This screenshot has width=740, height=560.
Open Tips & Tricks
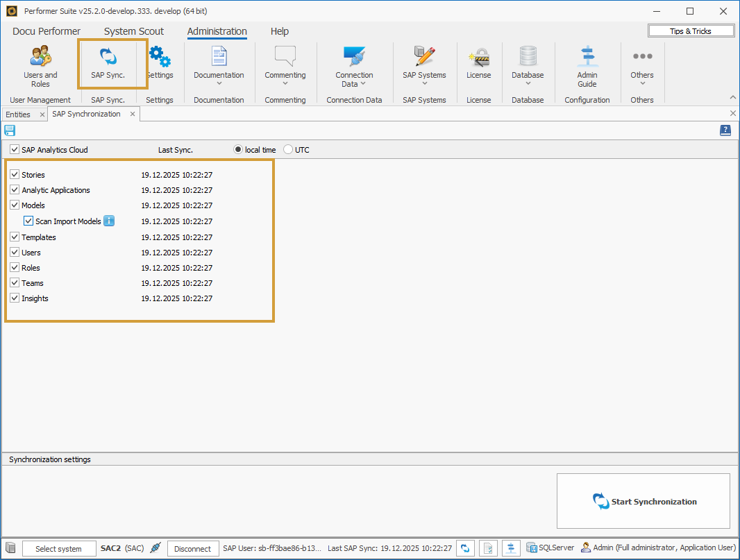tap(691, 31)
